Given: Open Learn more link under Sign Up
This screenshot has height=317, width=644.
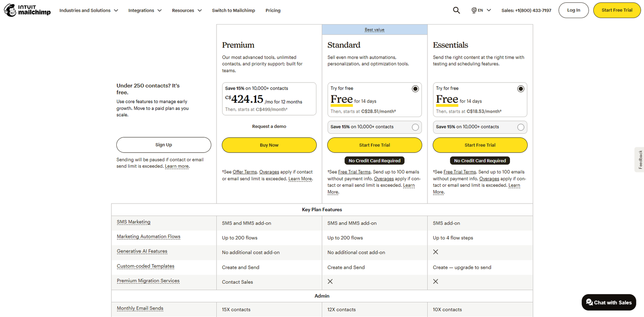Looking at the screenshot, I should (177, 166).
